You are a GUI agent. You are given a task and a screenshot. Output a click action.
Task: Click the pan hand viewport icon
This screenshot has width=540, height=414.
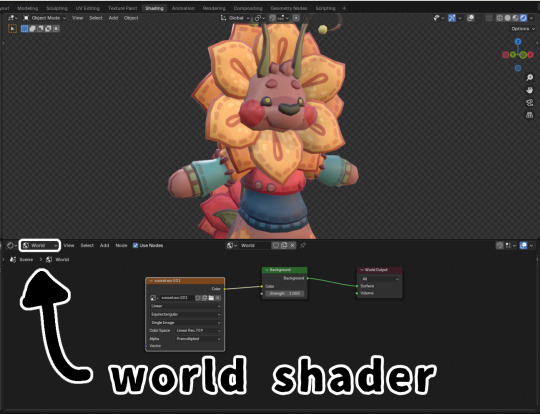pyautogui.click(x=530, y=90)
